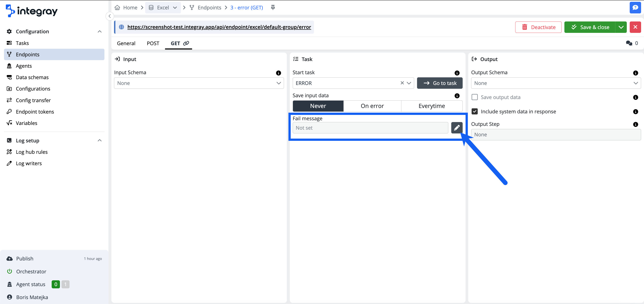Screen dimensions: 644x304
Task: Expand the Save & close arrow menu
Action: pyautogui.click(x=621, y=27)
